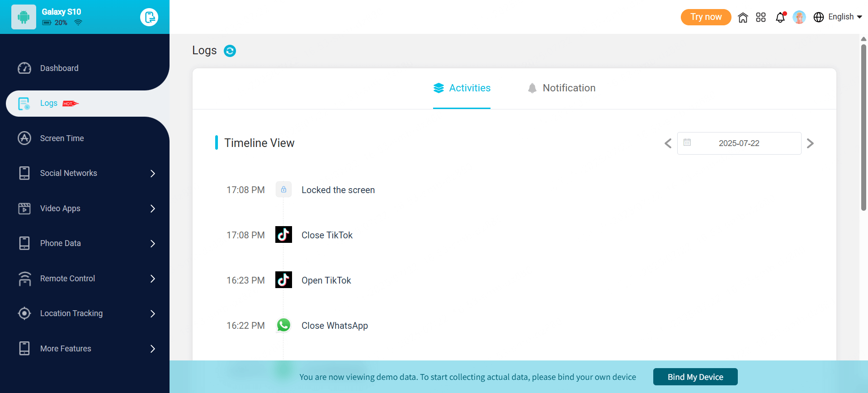The height and width of the screenshot is (393, 868).
Task: Click the Location Tracking target icon
Action: [24, 313]
